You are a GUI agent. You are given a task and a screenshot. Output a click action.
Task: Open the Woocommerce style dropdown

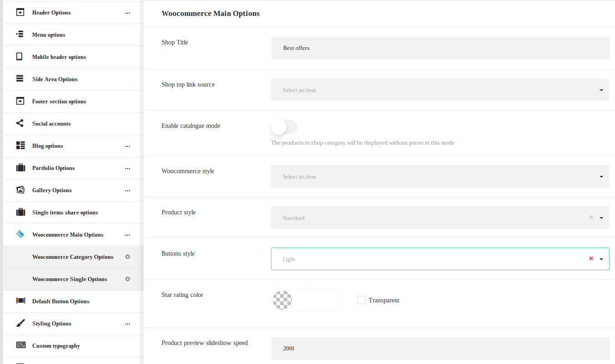440,176
